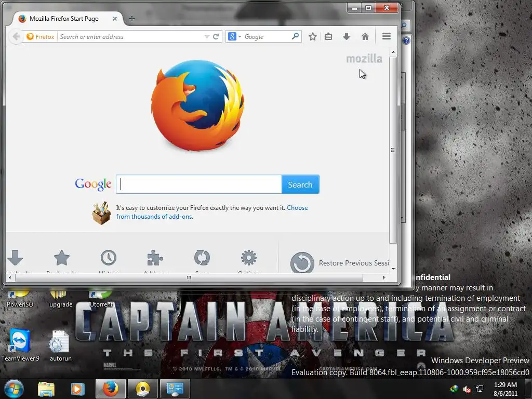Open the clock showing 1:29 AM
The height and width of the screenshot is (399, 532).
506,389
